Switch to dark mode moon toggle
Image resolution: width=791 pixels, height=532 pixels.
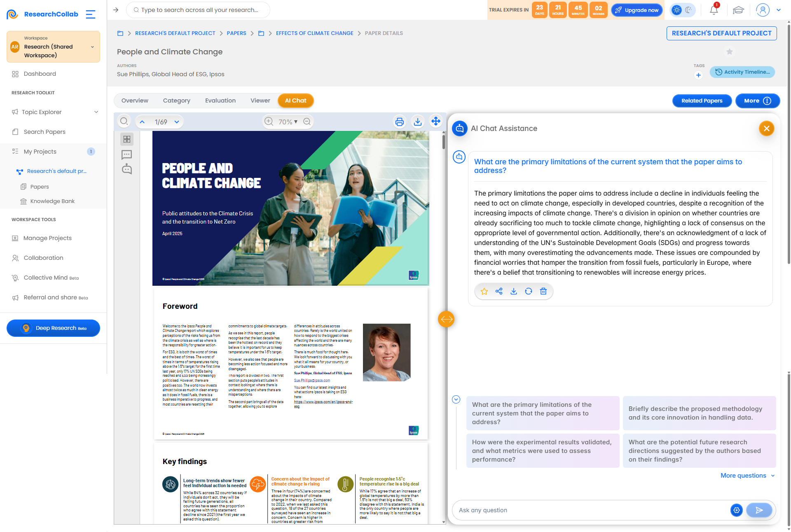(x=689, y=10)
